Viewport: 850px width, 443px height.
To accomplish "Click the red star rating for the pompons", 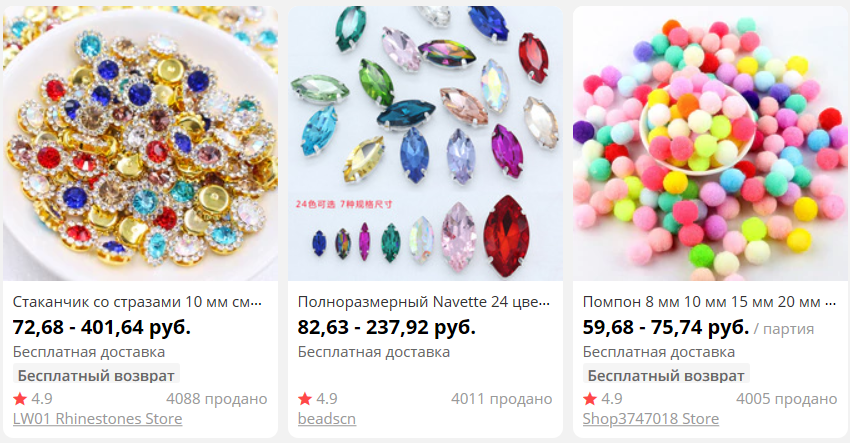I will click(x=590, y=399).
